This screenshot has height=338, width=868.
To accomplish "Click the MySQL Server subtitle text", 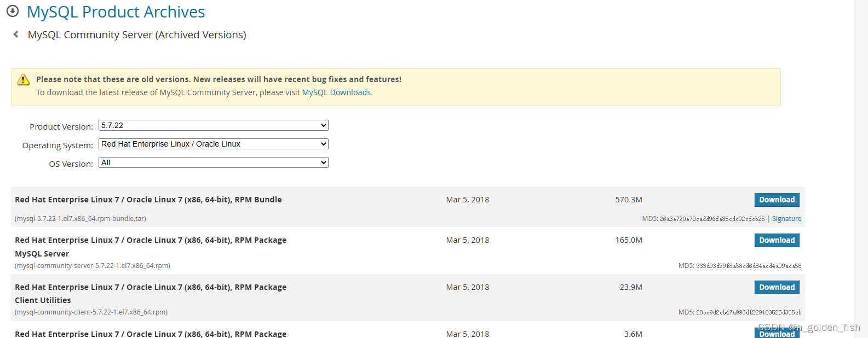I will coord(42,254).
